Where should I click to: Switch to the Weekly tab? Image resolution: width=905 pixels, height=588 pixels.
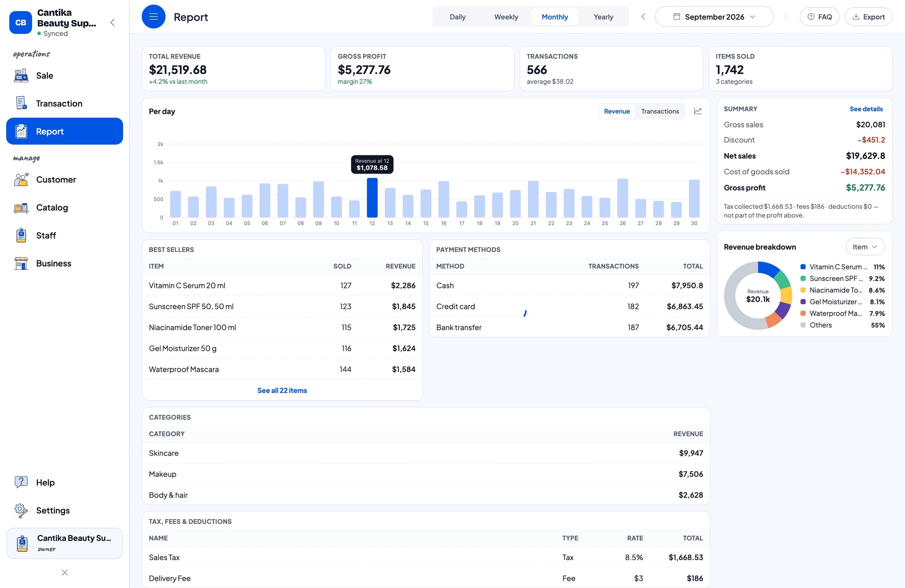click(x=506, y=17)
